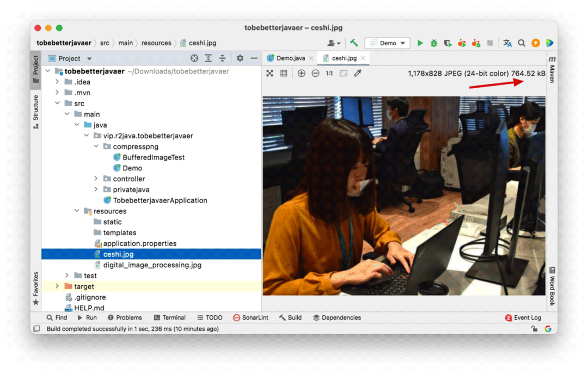Click the grayed-out stop square icon
Screen dimensions: 588x374
[x=490, y=43]
